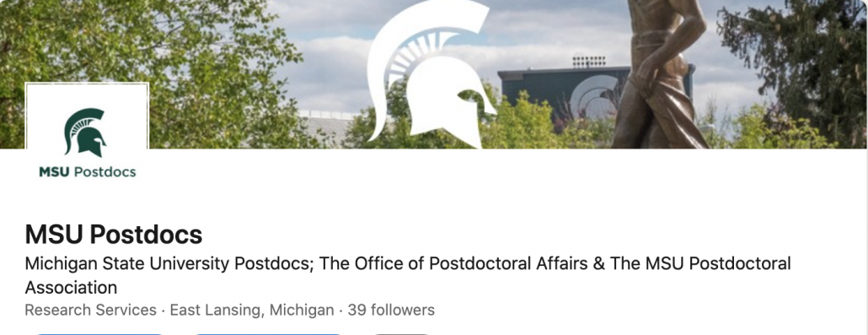The image size is (868, 335).
Task: Click the gray rounded button after the blue buttons
Action: pos(401,334)
